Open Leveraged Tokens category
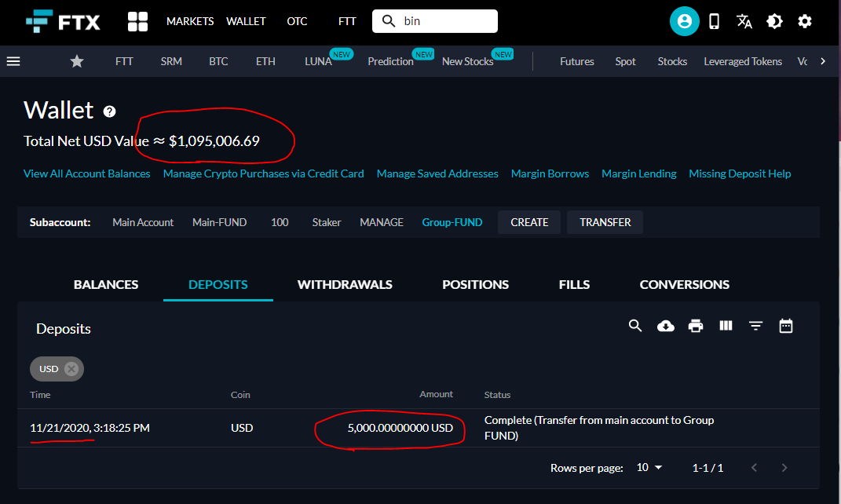The height and width of the screenshot is (504, 841). (x=743, y=61)
